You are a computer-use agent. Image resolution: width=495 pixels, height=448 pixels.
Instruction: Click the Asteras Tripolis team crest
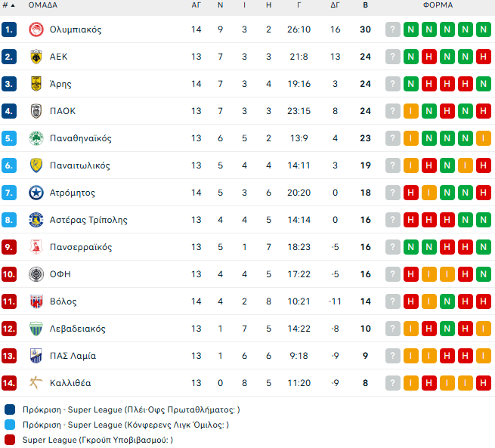pos(36,220)
